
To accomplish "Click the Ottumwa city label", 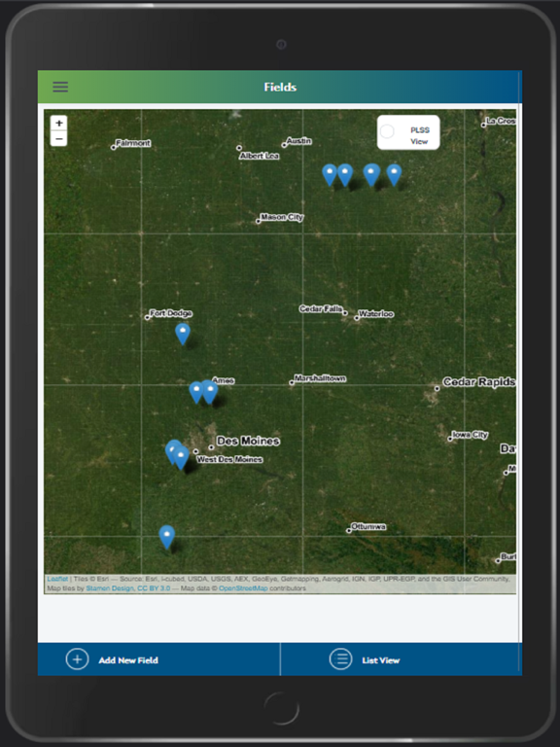I will pos(368,527).
